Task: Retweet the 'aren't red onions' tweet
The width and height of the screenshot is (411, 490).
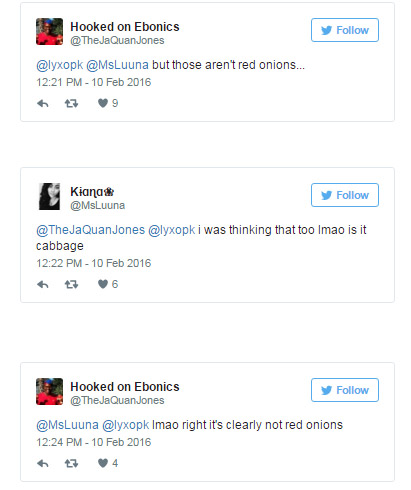Action: [x=71, y=104]
